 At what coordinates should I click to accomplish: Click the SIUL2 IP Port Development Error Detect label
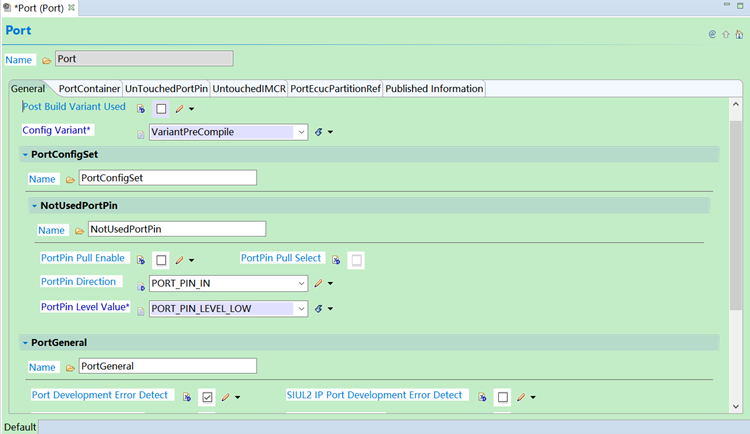click(375, 395)
